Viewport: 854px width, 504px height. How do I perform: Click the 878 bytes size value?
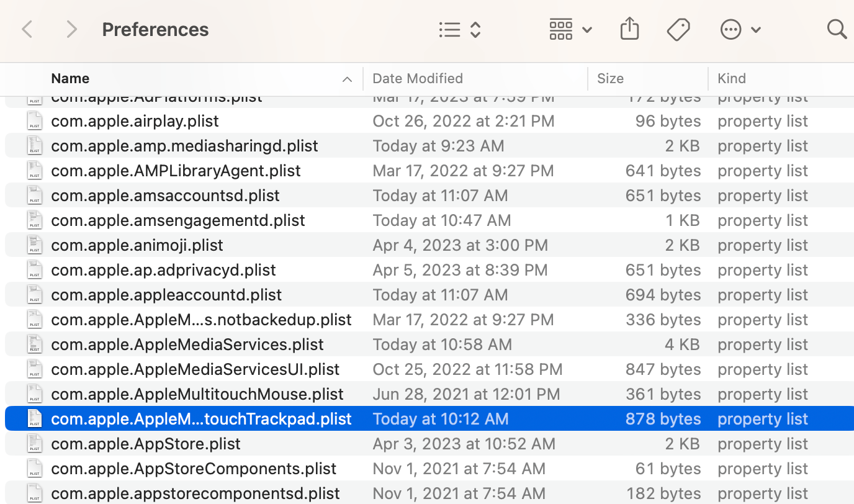pos(663,419)
